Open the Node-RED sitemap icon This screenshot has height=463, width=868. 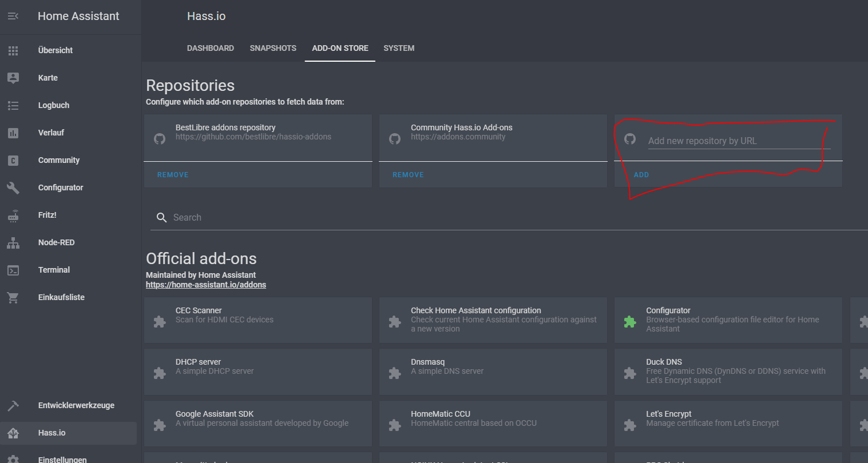(x=13, y=242)
